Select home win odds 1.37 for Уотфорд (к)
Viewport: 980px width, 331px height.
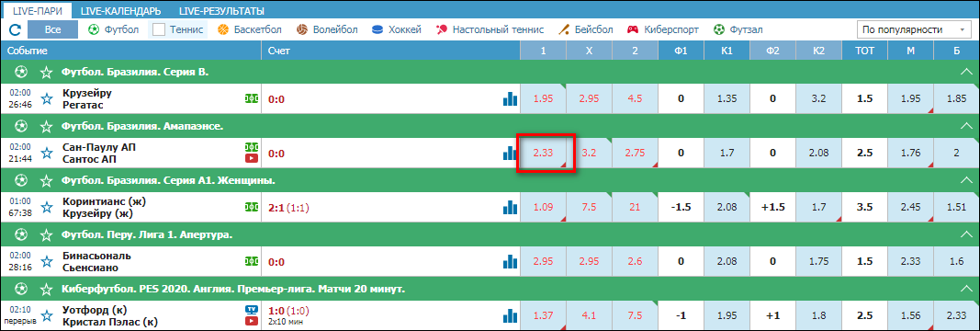544,315
